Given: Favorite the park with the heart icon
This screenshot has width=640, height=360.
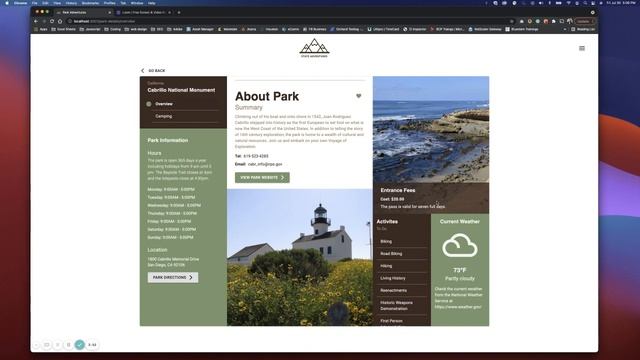Looking at the screenshot, I should coord(358,96).
